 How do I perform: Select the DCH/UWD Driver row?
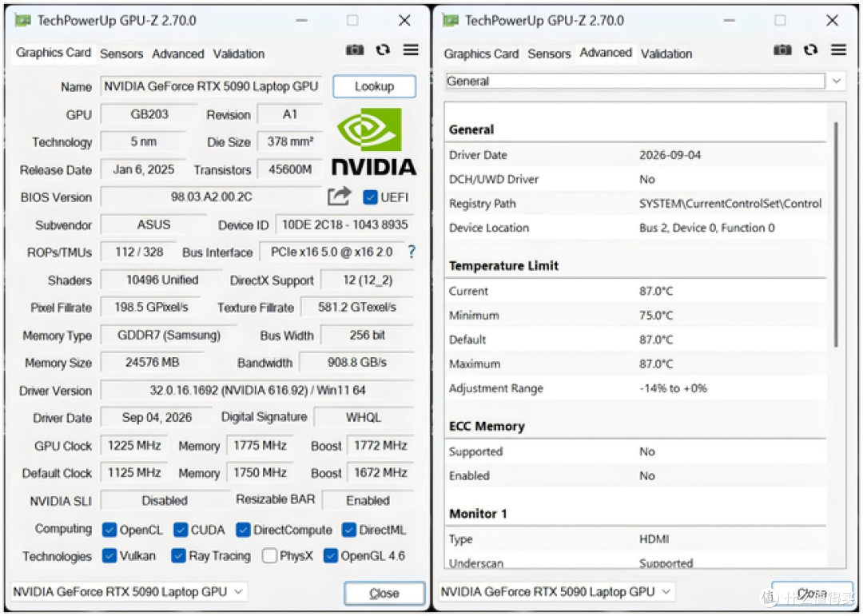[x=636, y=180]
